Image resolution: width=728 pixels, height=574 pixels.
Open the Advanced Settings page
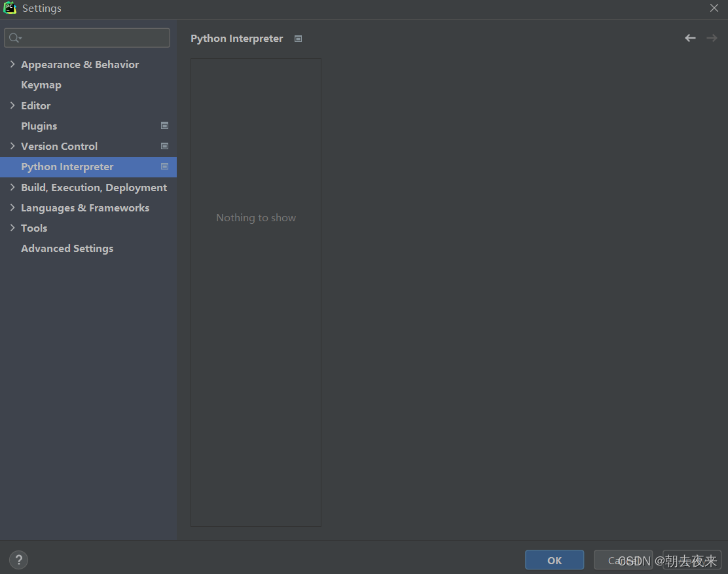click(67, 248)
